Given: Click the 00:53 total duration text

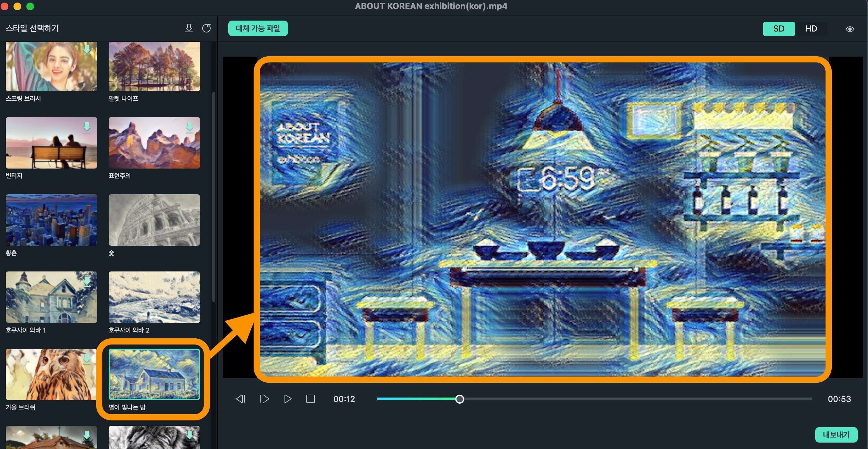Looking at the screenshot, I should click(x=839, y=399).
